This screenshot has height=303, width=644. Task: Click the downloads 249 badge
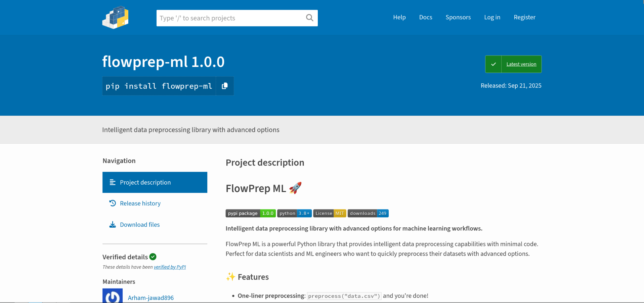click(368, 213)
